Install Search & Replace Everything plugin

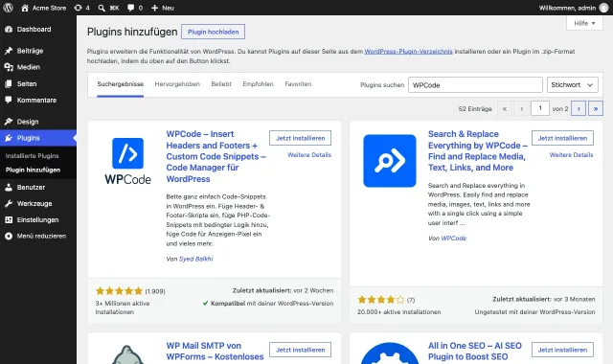tap(562, 138)
